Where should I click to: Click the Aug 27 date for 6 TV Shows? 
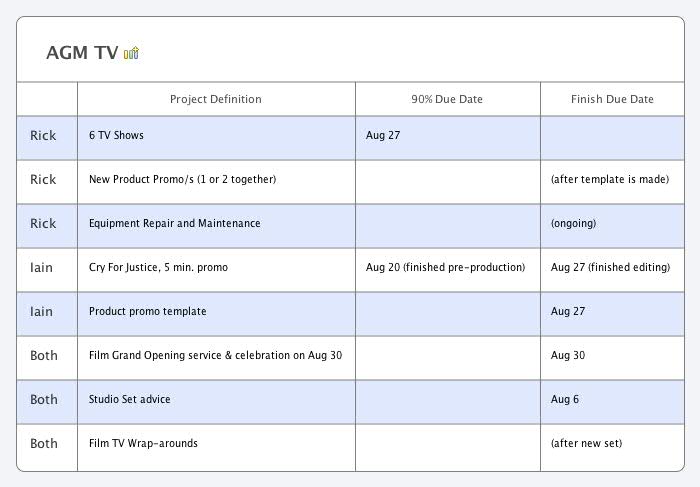click(383, 135)
